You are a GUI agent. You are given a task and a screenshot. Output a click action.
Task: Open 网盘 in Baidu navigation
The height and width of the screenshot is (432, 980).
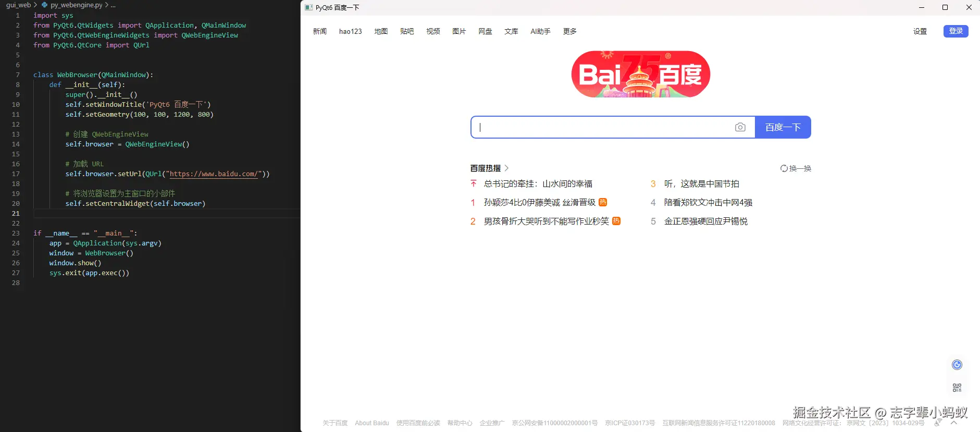click(x=485, y=31)
